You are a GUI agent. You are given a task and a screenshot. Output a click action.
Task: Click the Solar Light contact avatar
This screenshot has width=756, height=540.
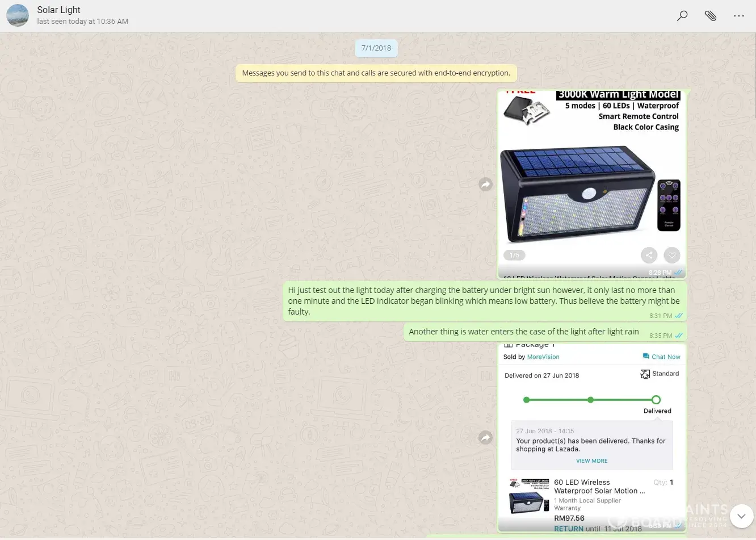pyautogui.click(x=18, y=15)
